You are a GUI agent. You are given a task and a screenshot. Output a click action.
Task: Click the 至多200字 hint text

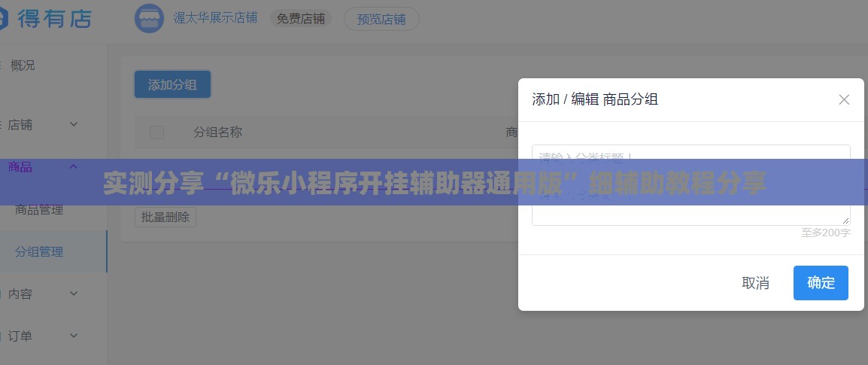pyautogui.click(x=825, y=233)
